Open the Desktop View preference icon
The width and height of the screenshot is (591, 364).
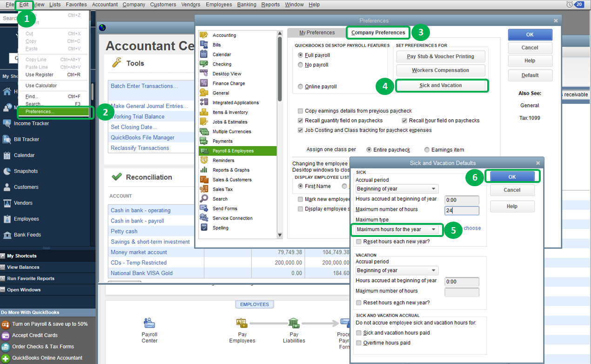203,74
